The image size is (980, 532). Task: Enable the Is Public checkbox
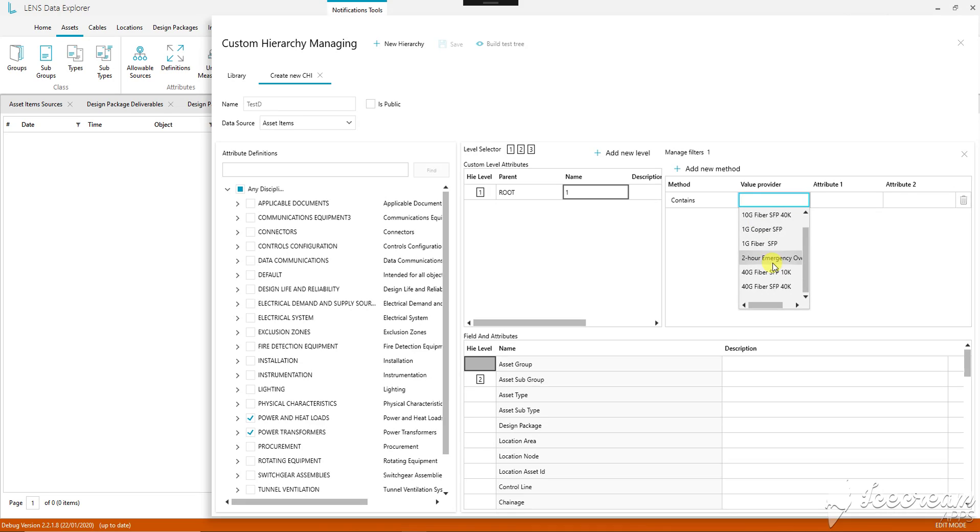click(371, 104)
